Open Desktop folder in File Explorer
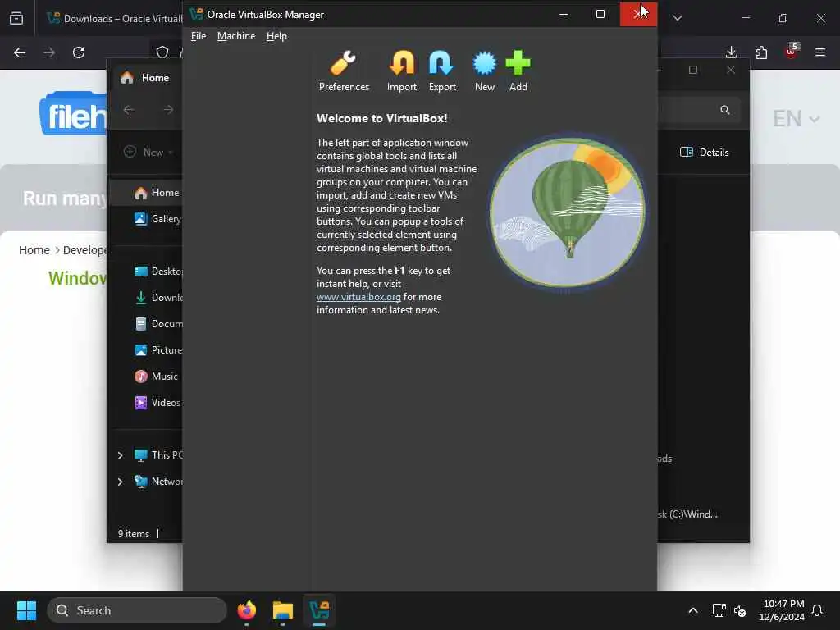This screenshot has width=840, height=630. (x=158, y=271)
